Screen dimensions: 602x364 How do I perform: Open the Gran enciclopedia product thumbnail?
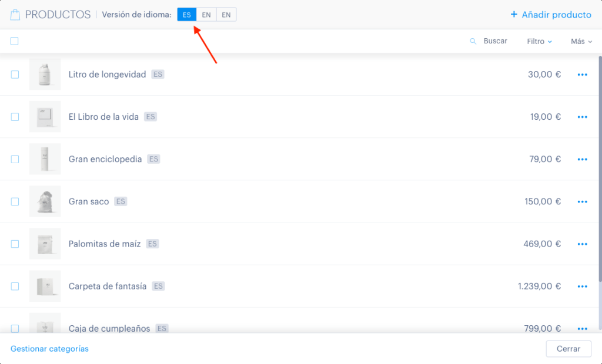pyautogui.click(x=45, y=159)
